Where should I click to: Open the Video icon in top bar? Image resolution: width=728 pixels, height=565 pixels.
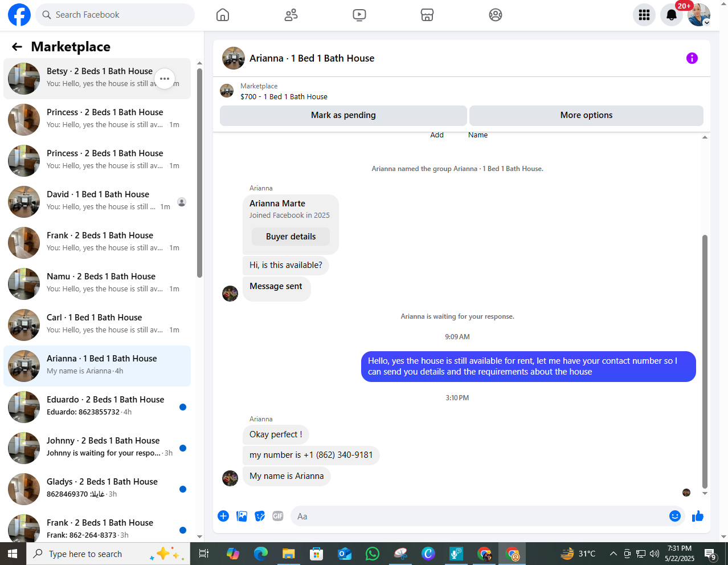tap(359, 15)
